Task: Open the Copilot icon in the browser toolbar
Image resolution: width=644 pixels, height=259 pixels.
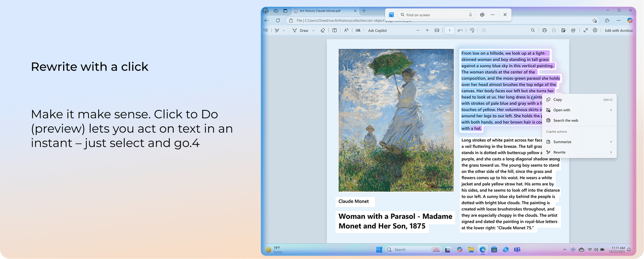Action: tap(630, 20)
